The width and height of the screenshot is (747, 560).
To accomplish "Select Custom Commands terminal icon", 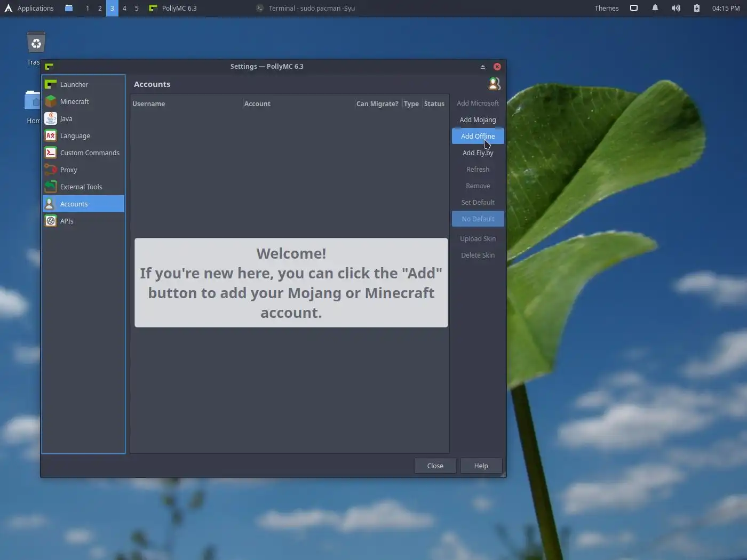I will click(x=51, y=153).
